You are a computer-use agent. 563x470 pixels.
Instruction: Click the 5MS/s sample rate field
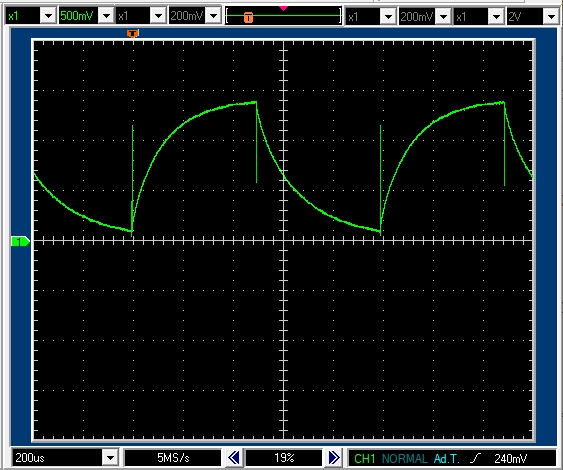[x=173, y=458]
